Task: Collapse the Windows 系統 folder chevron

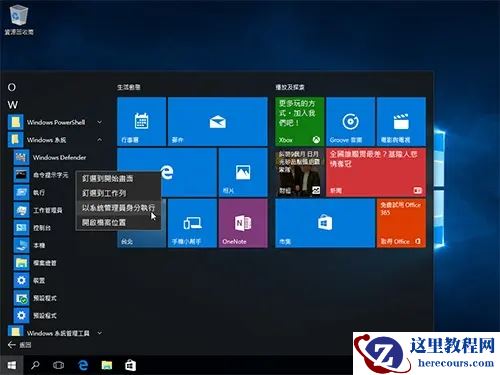Action: pos(99,140)
